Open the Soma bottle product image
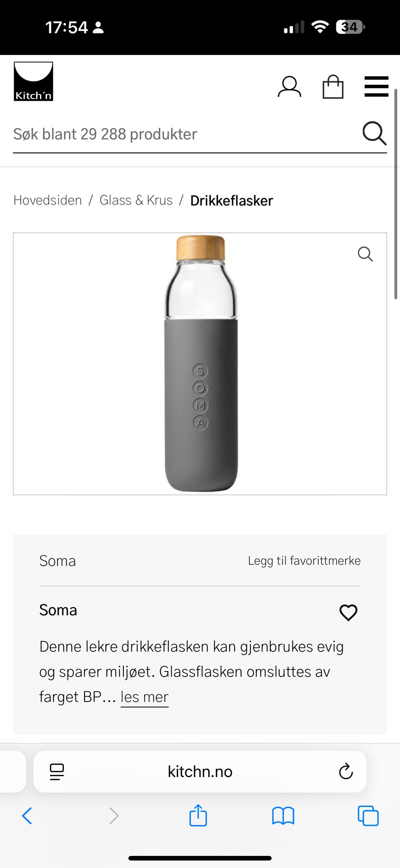Image resolution: width=400 pixels, height=868 pixels. click(201, 363)
